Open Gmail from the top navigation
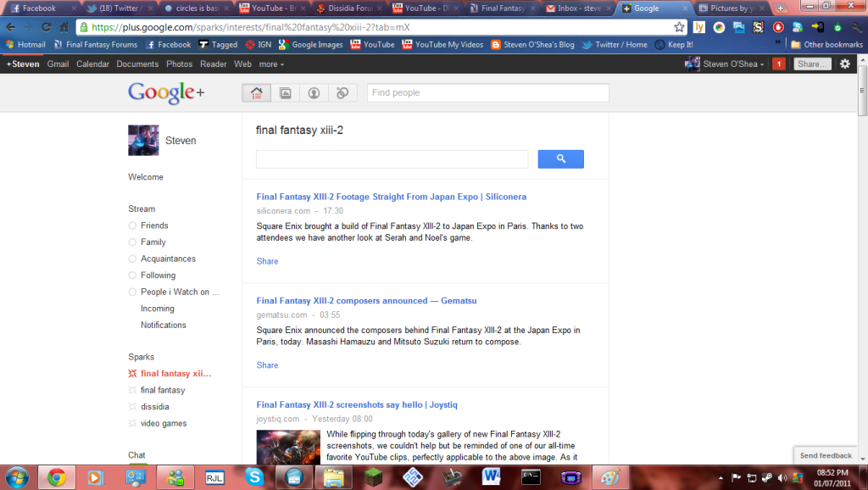The width and height of the screenshot is (868, 490). pos(57,63)
